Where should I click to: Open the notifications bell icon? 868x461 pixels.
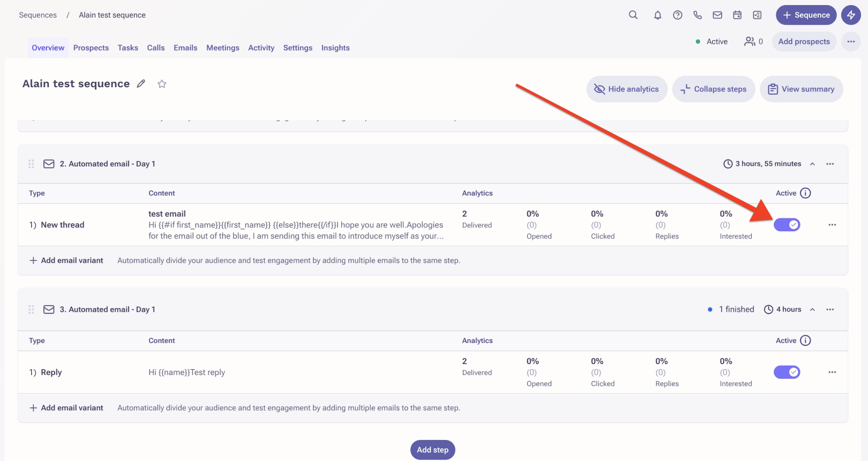657,15
